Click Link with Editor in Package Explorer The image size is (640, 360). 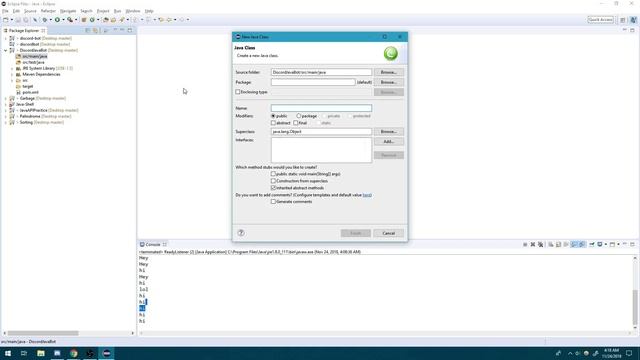coord(95,31)
